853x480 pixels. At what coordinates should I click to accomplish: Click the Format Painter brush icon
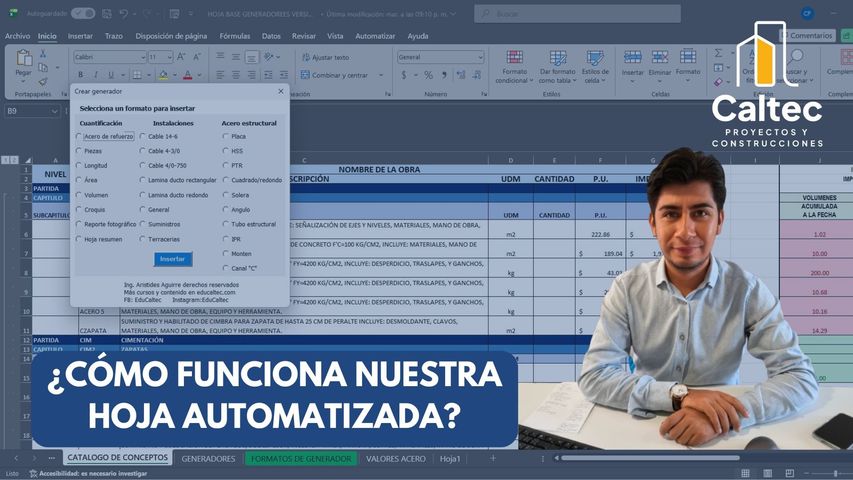[x=43, y=82]
